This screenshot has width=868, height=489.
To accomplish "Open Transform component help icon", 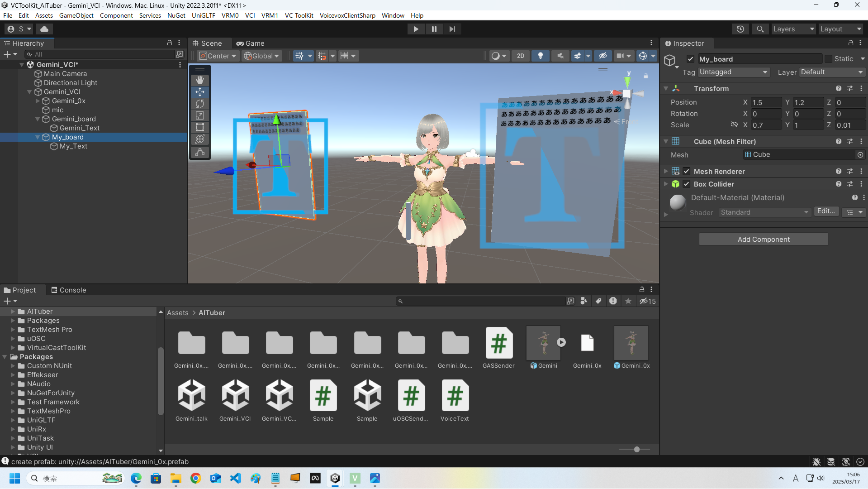I will (839, 89).
